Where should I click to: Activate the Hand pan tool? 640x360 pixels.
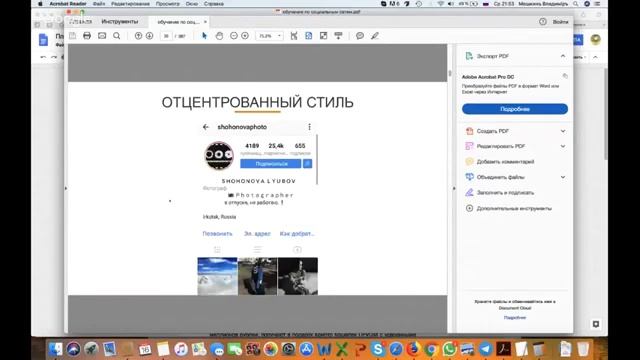tap(219, 36)
